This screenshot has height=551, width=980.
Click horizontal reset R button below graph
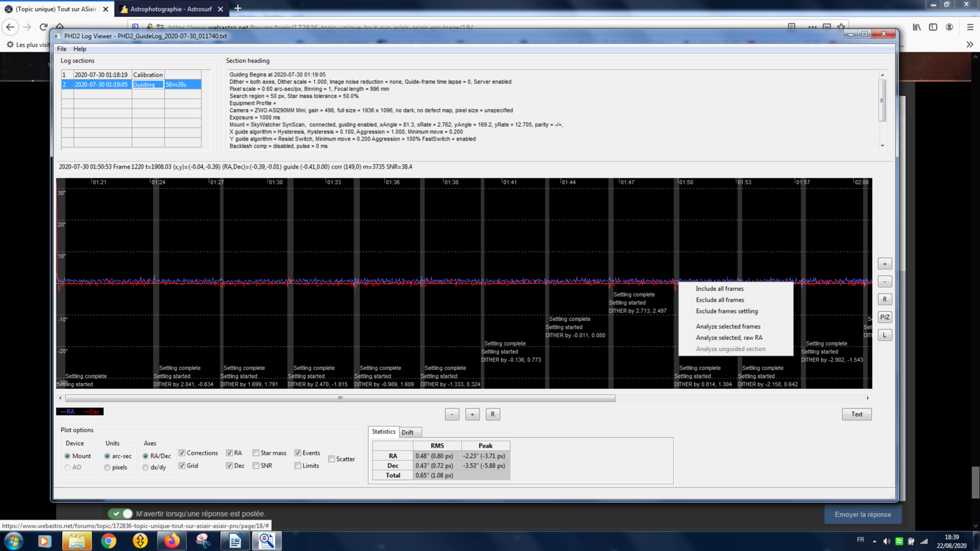493,414
